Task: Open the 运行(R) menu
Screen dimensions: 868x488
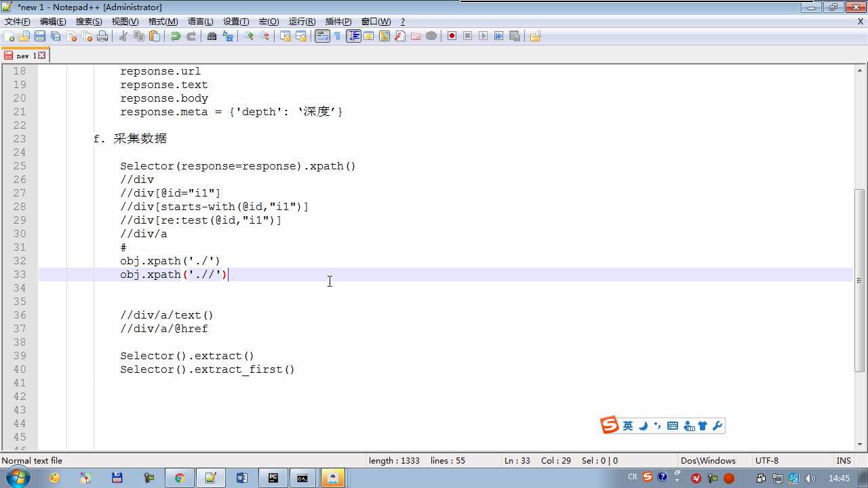Action: (x=302, y=22)
